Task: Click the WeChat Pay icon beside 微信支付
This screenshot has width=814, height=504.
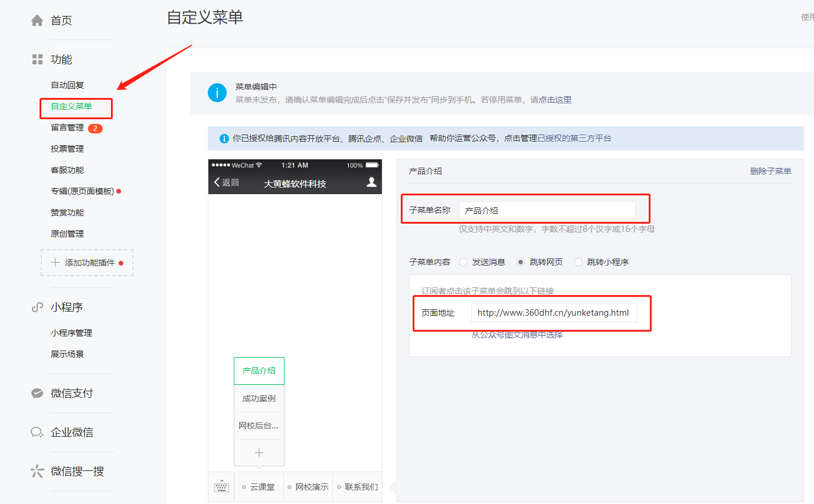Action: [37, 394]
